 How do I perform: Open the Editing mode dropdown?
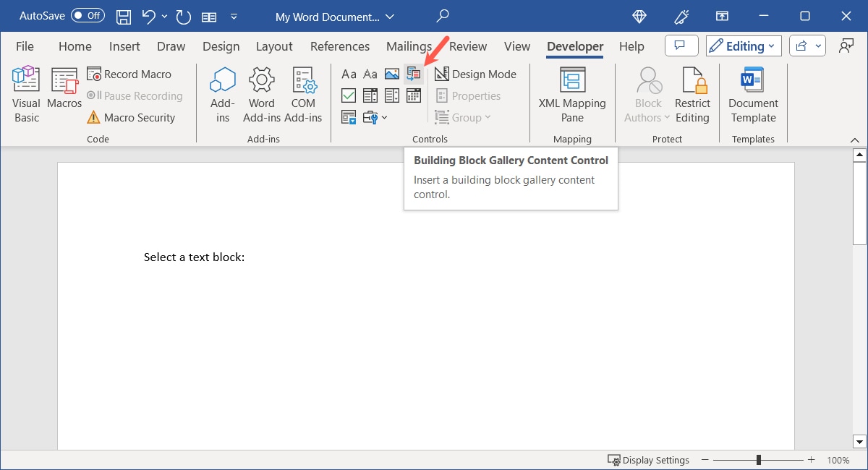tap(743, 45)
